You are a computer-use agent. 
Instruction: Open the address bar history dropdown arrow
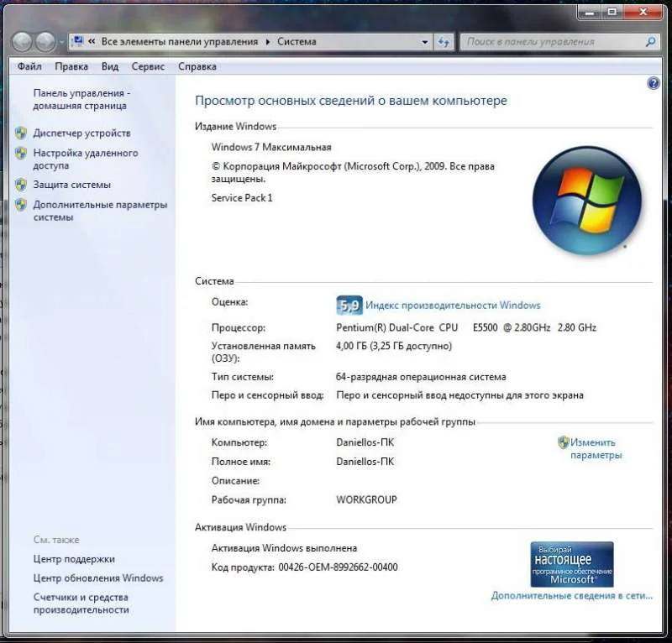tap(425, 42)
